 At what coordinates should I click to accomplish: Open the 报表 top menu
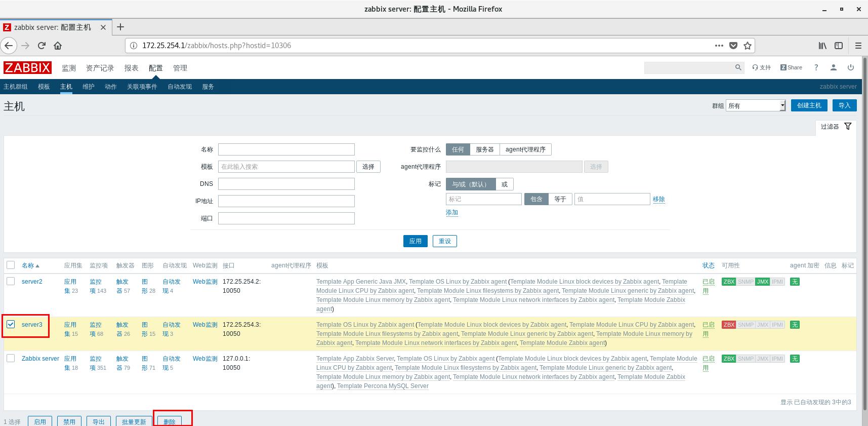tap(131, 68)
